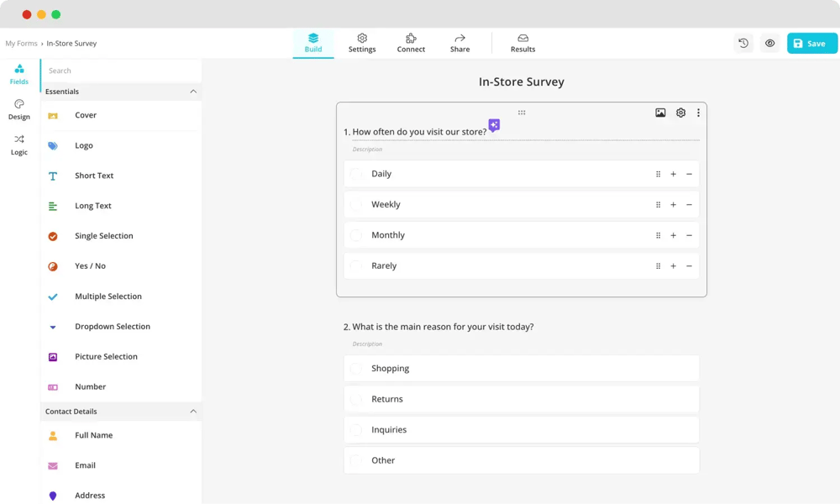Select the Daily radio button
Image resolution: width=840 pixels, height=504 pixels.
(x=356, y=174)
